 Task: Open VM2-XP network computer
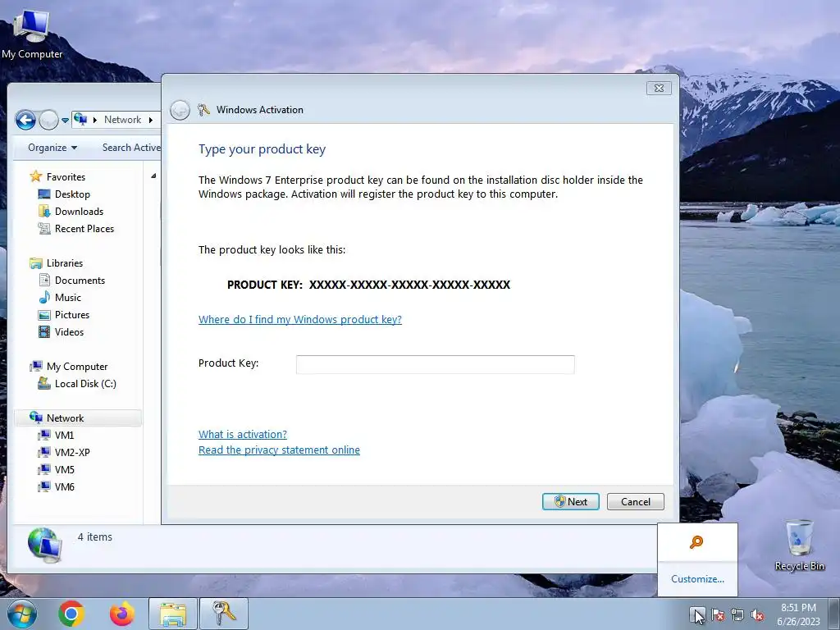tap(72, 452)
